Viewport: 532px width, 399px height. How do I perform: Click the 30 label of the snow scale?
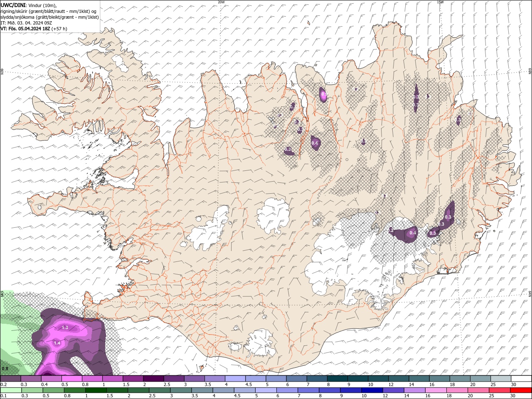tap(514, 384)
